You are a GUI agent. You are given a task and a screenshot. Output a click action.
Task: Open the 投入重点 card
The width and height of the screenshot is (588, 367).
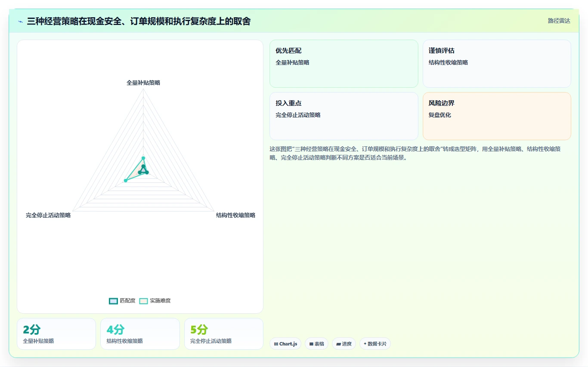[x=344, y=116]
